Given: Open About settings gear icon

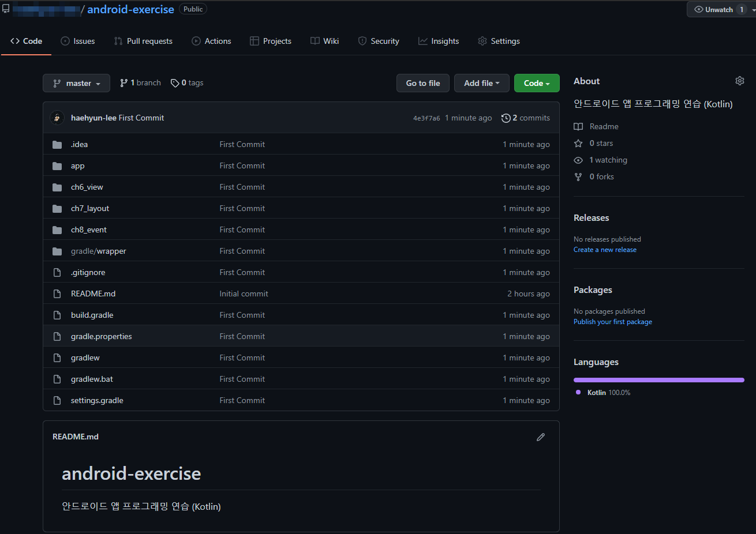Looking at the screenshot, I should [x=740, y=81].
